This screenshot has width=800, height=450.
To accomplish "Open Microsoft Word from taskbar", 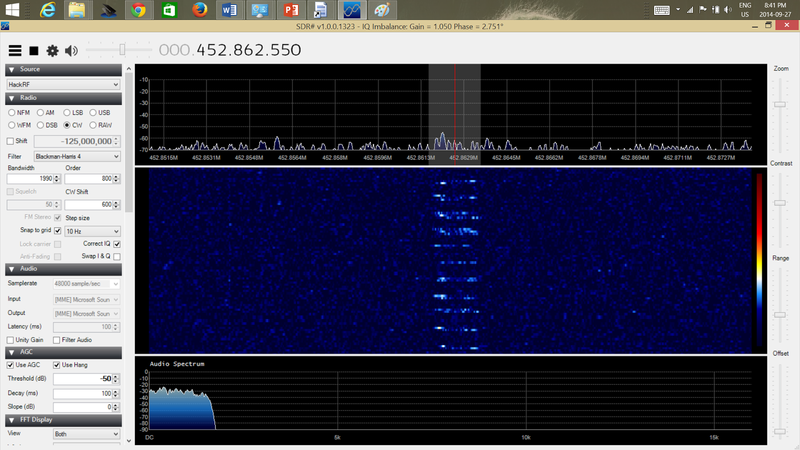I will point(230,10).
